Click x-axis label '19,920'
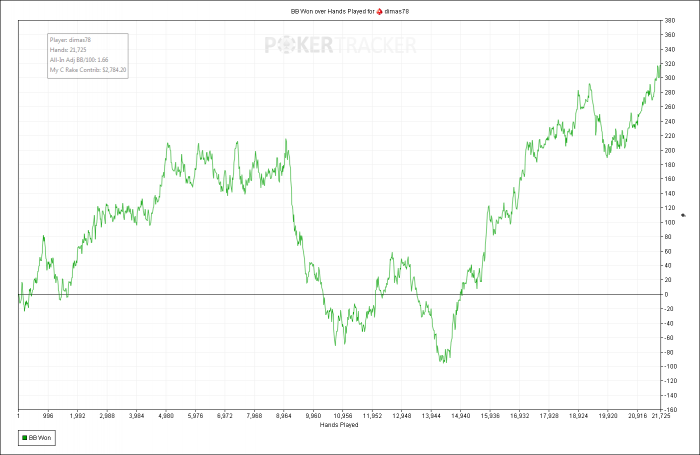The height and width of the screenshot is (455, 700). click(x=608, y=416)
